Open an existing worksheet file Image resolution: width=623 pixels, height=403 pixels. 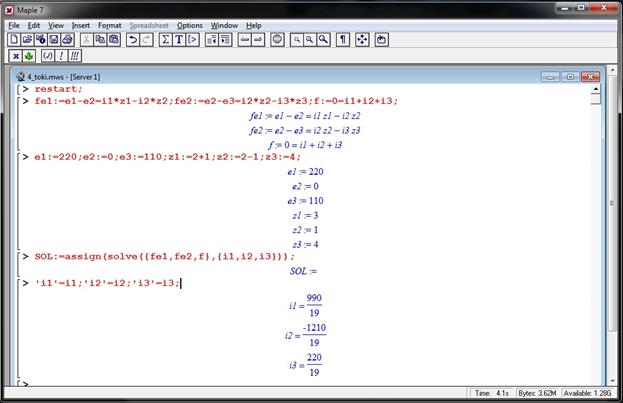pyautogui.click(x=27, y=40)
